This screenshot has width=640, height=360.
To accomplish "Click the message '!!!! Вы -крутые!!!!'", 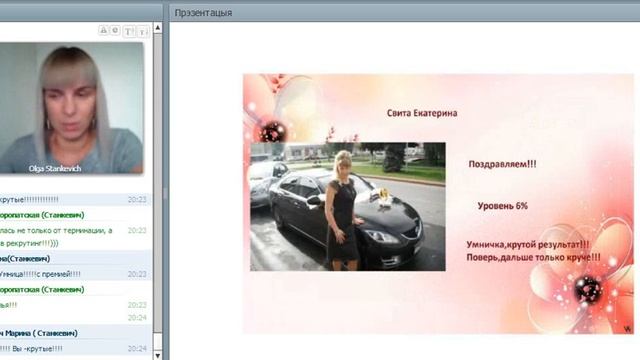I will pos(31,349).
